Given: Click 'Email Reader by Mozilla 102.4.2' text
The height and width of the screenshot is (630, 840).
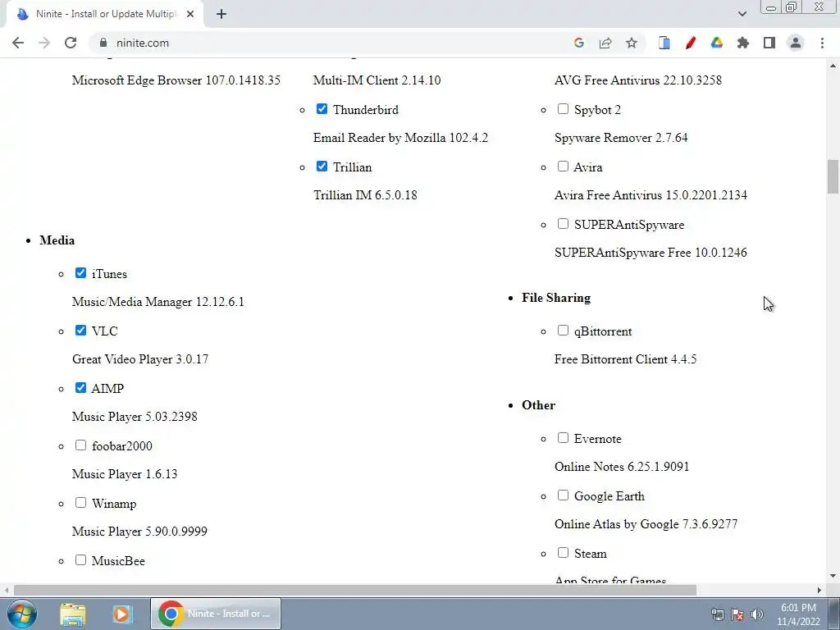Looking at the screenshot, I should (400, 138).
